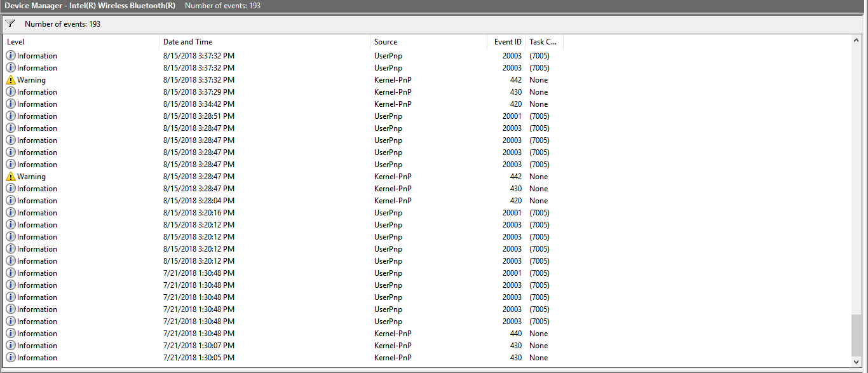Click information icon for the 1:30:05 PM event

[11, 358]
